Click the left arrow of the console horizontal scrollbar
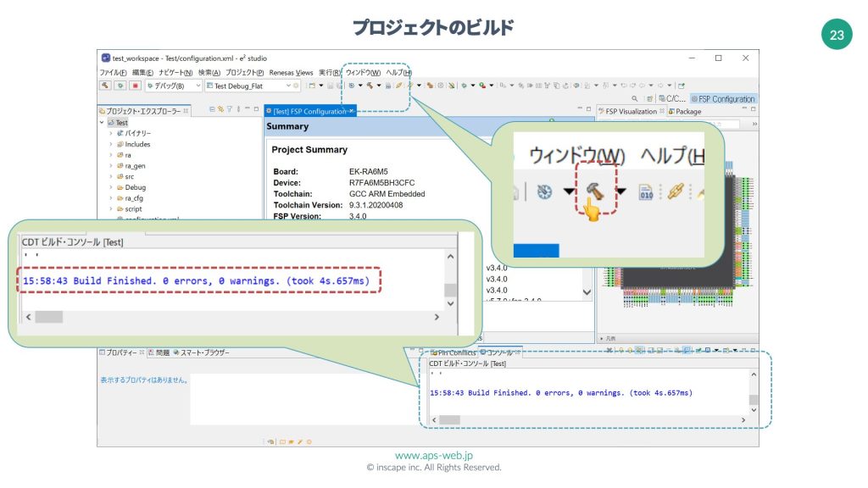The height and width of the screenshot is (488, 868). point(434,420)
